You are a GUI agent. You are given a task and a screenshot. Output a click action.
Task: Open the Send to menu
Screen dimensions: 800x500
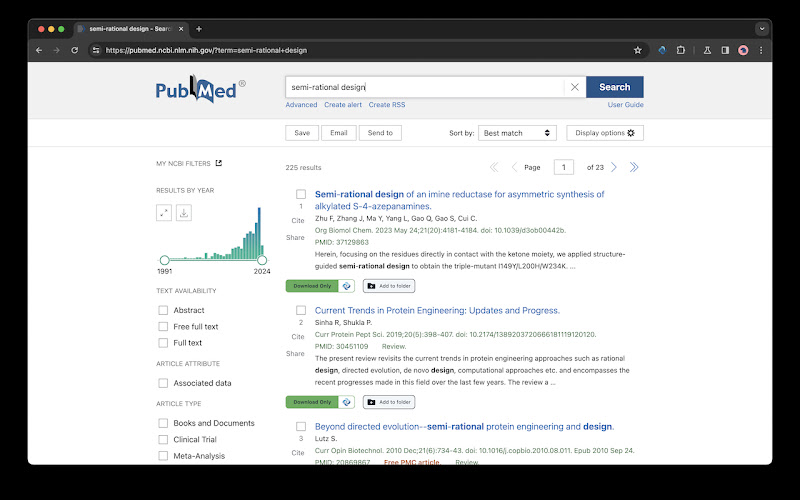[380, 133]
